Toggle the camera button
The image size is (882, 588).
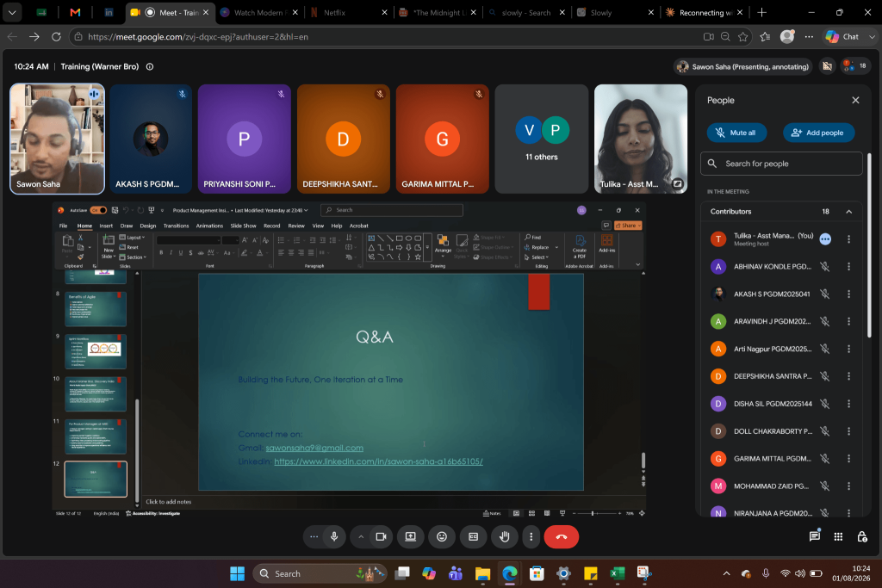(x=381, y=537)
